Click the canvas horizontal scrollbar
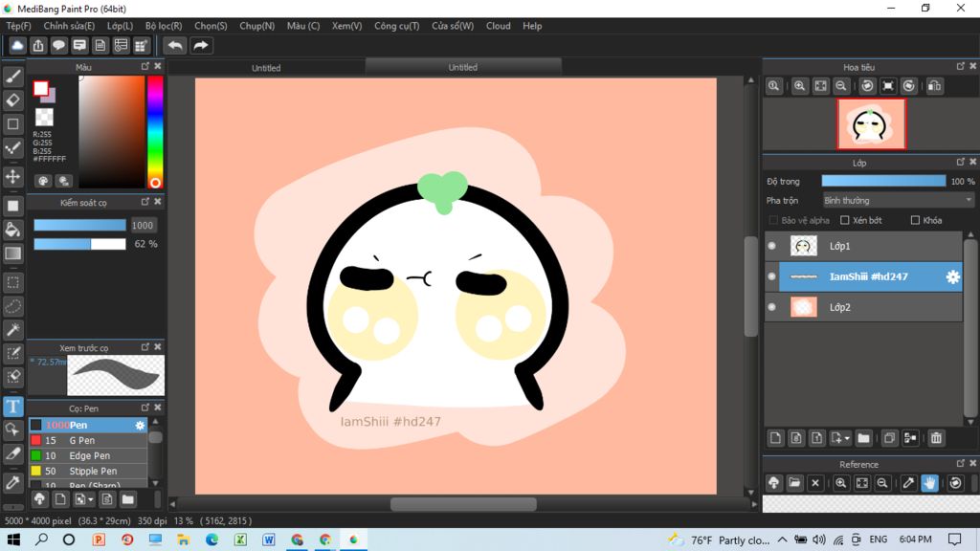 point(463,503)
